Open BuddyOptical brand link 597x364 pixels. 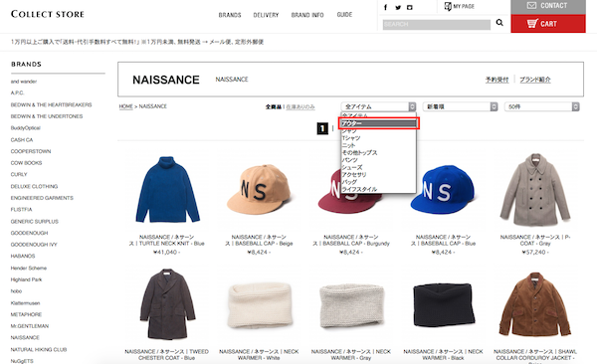pos(26,128)
